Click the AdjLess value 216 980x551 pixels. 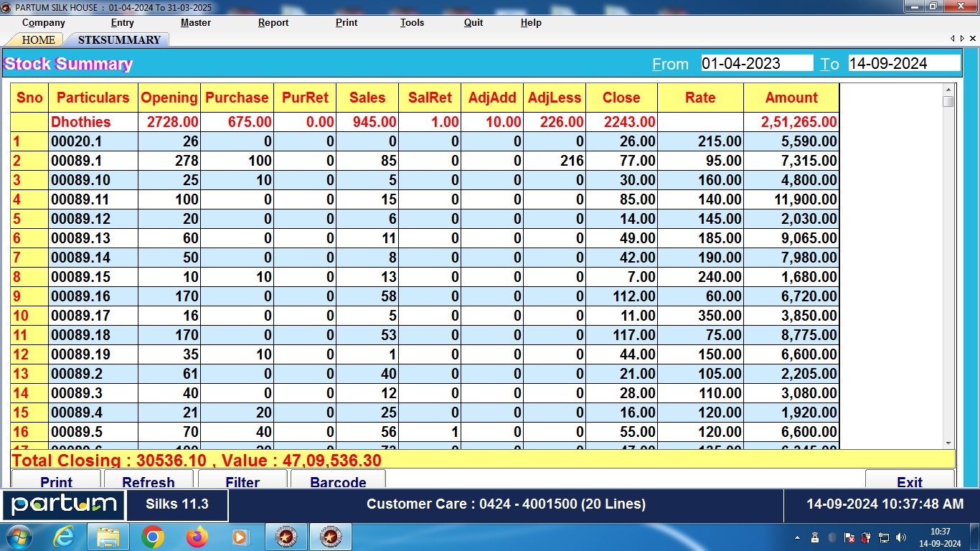coord(555,161)
